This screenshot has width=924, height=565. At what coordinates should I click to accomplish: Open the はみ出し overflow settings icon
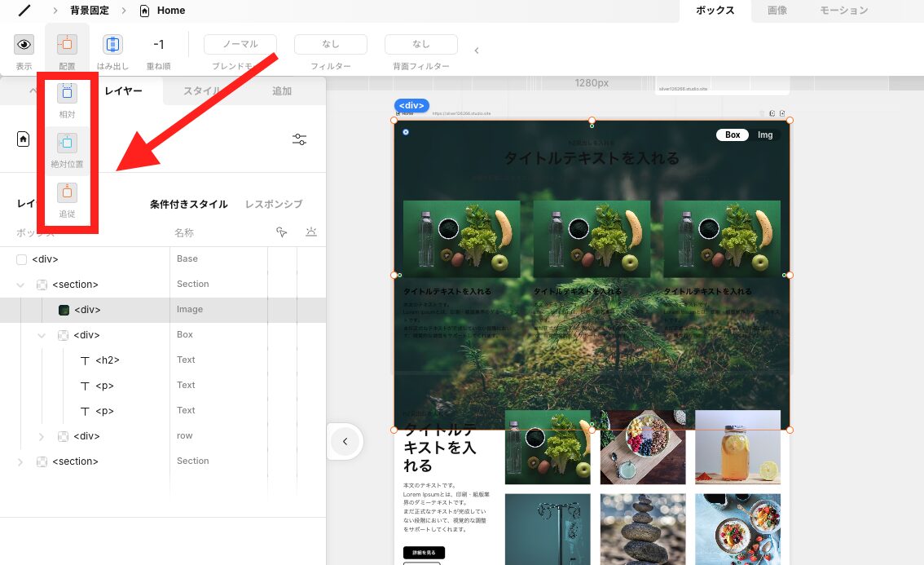(112, 44)
